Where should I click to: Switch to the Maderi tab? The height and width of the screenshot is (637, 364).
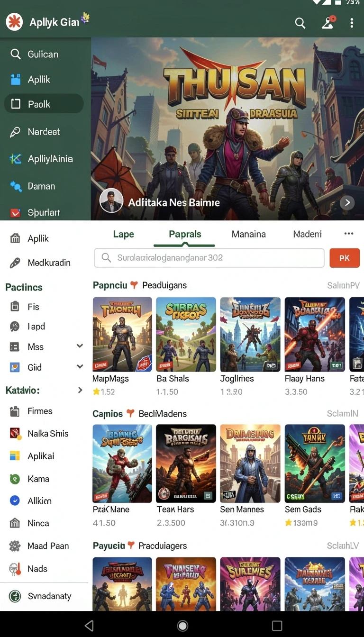point(308,234)
